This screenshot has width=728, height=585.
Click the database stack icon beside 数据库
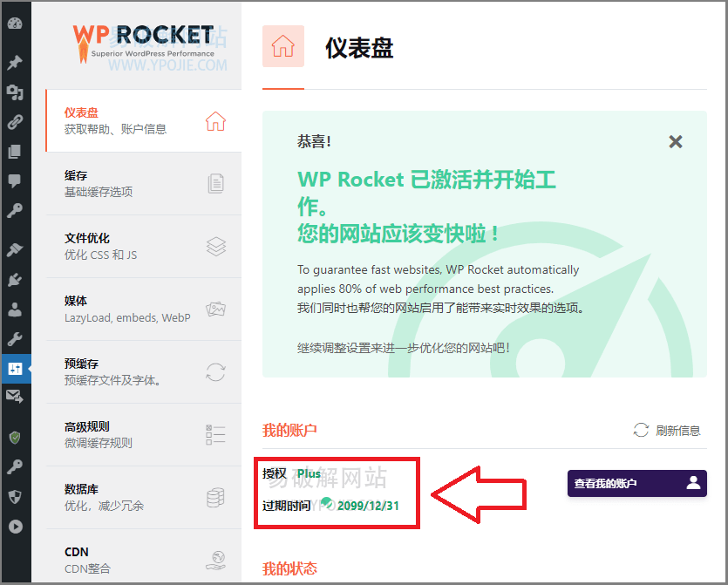(x=216, y=497)
